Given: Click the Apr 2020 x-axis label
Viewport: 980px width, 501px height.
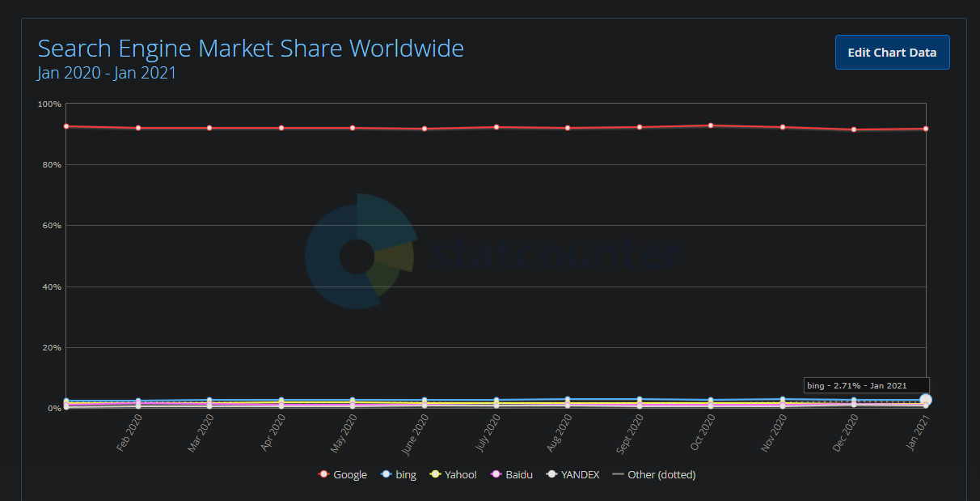Looking at the screenshot, I should click(x=274, y=432).
